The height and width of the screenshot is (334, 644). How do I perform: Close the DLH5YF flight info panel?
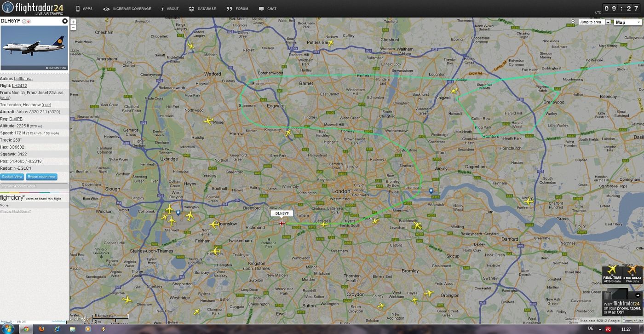pyautogui.click(x=65, y=21)
